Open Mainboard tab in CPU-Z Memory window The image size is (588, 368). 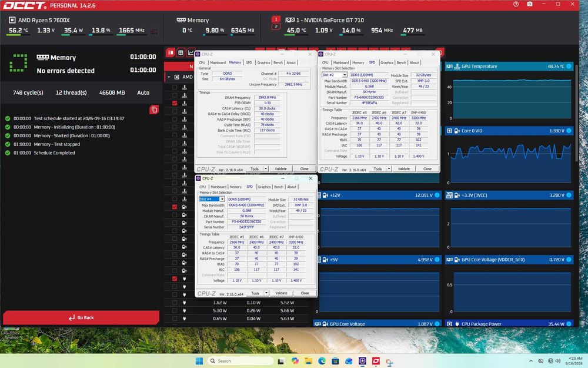click(218, 63)
